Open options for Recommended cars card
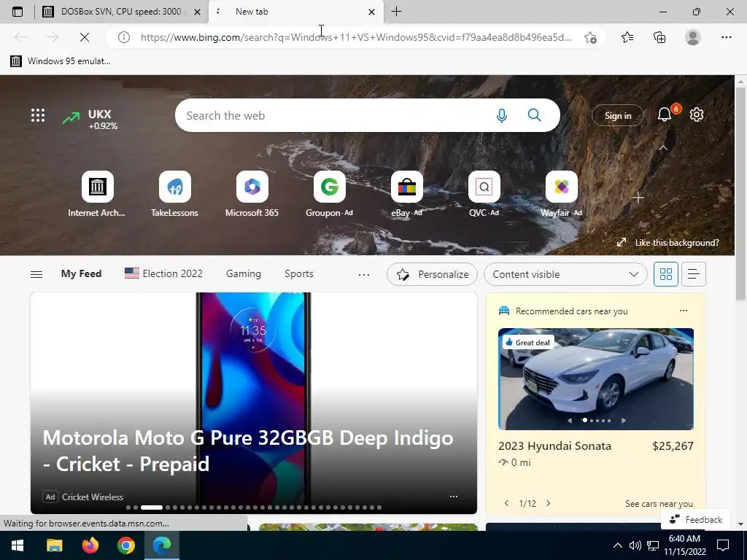Viewport: 747px width, 560px height. pyautogui.click(x=683, y=311)
